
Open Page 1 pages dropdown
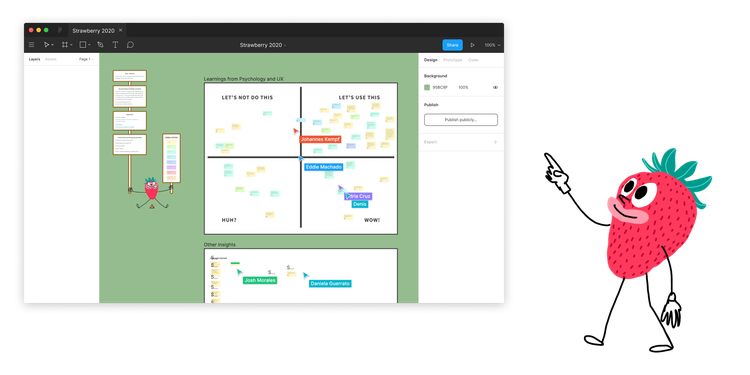[x=86, y=59]
